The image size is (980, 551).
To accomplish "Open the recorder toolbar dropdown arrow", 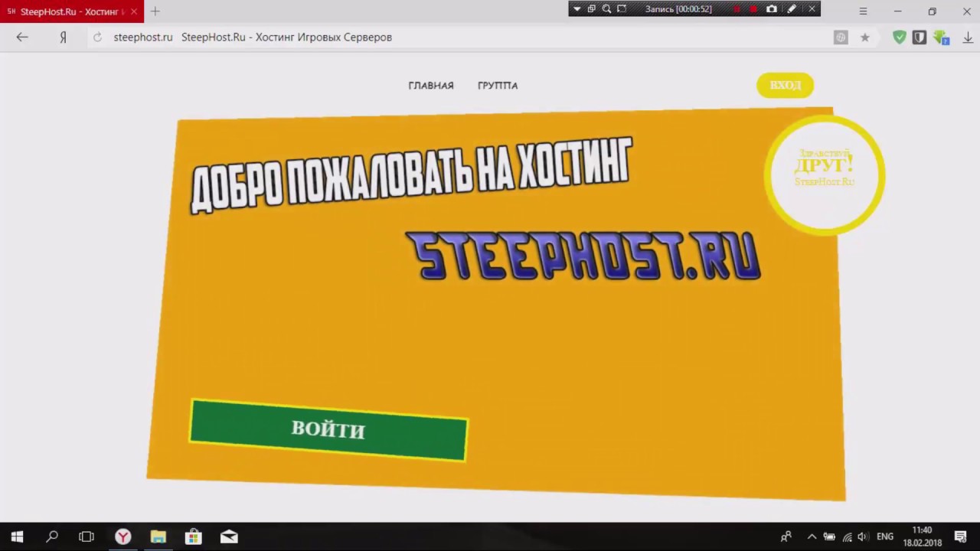I will (577, 9).
